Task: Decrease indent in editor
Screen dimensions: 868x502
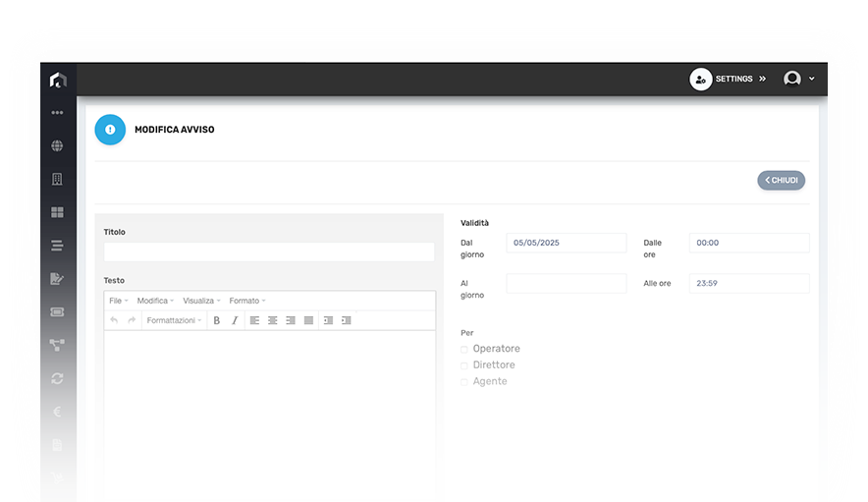Action: tap(328, 320)
